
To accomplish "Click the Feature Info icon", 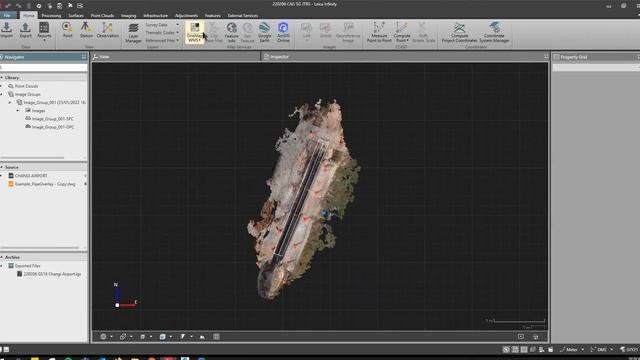I will [231, 33].
